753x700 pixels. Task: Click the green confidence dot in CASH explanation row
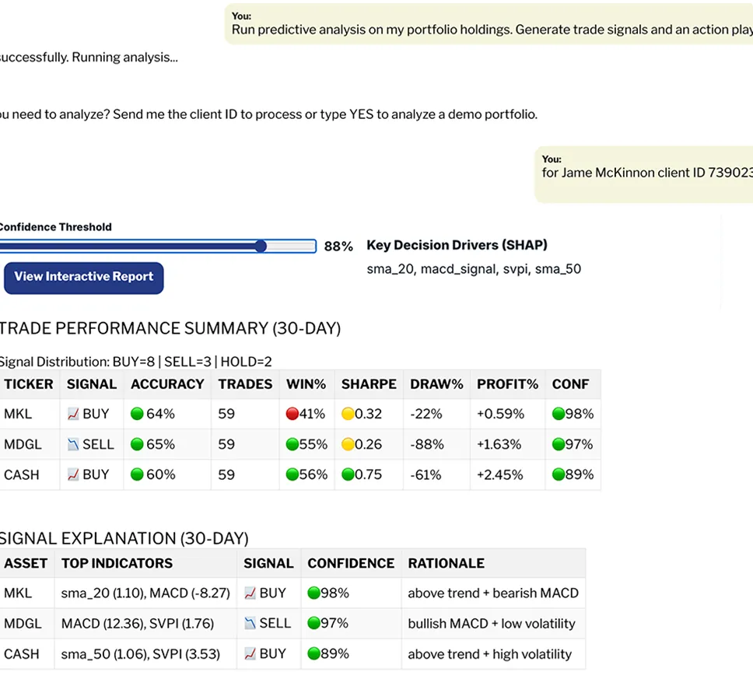point(313,654)
